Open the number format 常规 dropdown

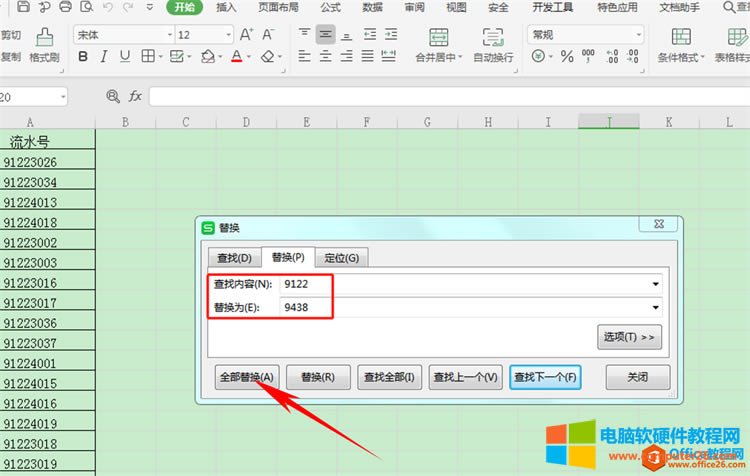[638, 35]
